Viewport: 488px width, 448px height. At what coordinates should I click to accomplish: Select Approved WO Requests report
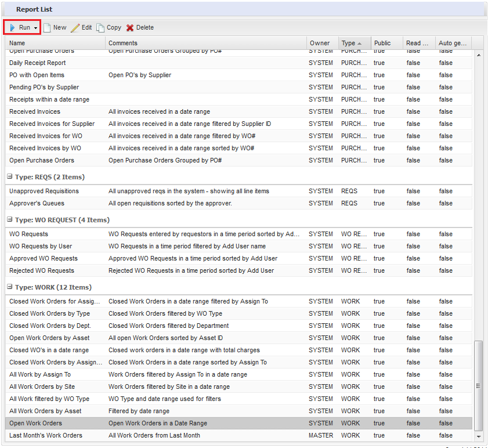pyautogui.click(x=238, y=258)
